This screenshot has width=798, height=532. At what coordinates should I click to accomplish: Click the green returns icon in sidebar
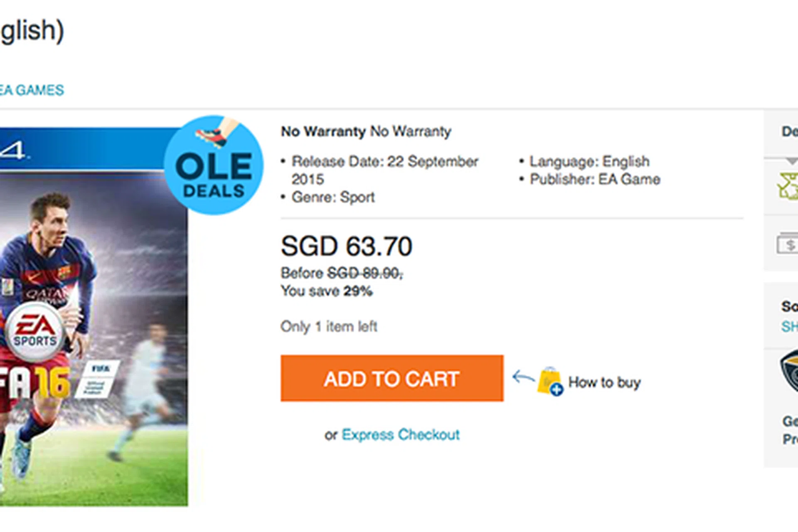[788, 186]
